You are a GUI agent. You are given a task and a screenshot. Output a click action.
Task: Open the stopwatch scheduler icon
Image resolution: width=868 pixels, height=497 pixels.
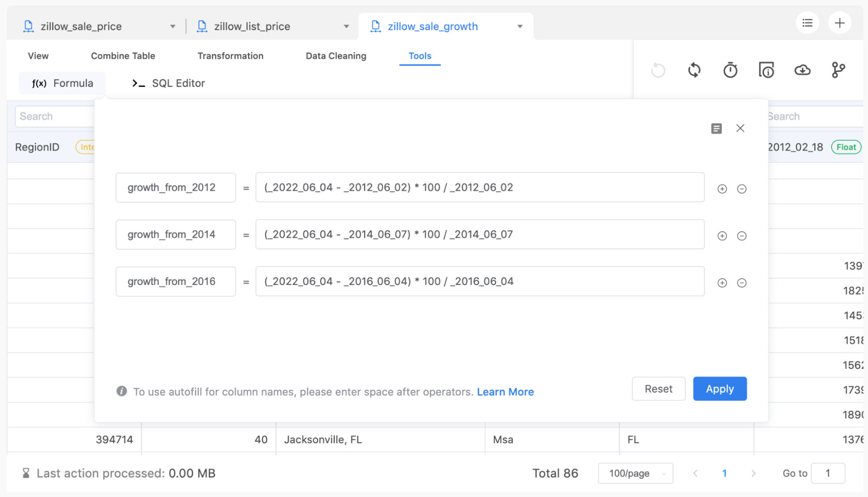(730, 70)
